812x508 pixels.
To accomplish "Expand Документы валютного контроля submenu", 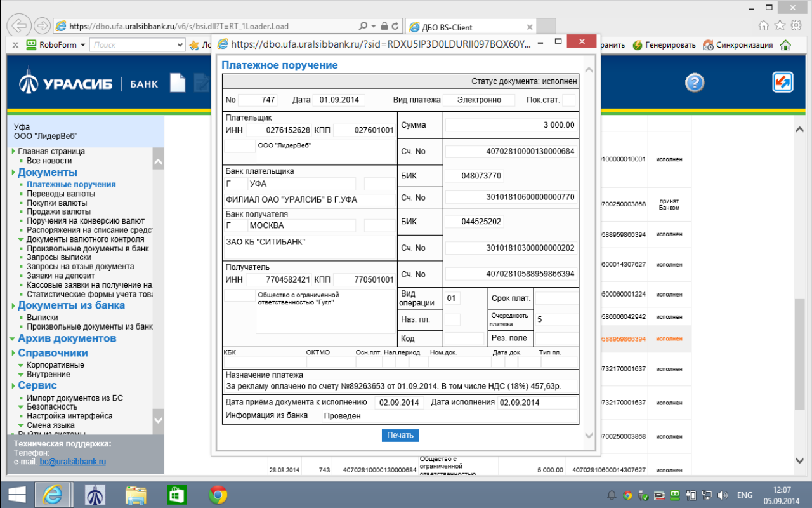I will click(22, 239).
